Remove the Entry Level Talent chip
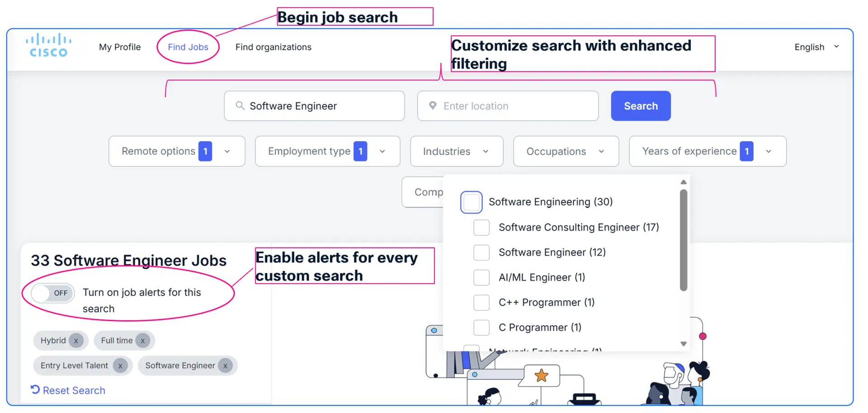Image resolution: width=868 pixels, height=413 pixels. [x=120, y=366]
